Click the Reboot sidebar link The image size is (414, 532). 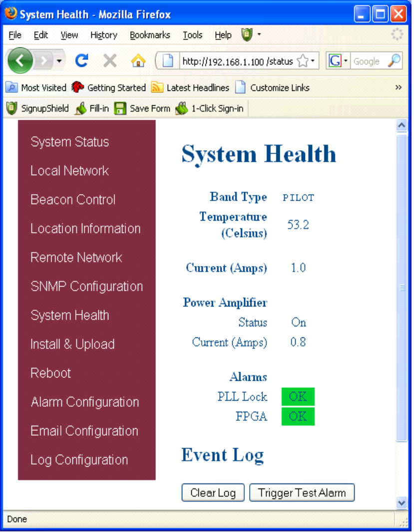pos(50,373)
